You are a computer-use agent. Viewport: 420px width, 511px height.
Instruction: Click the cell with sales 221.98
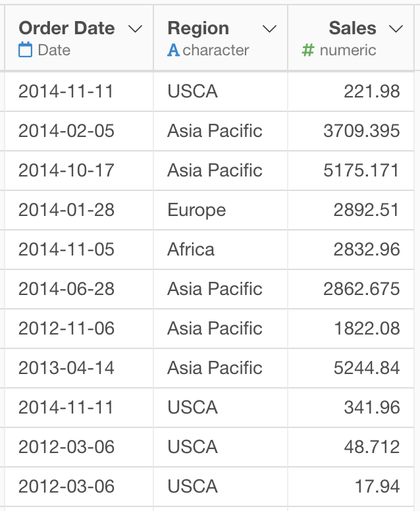click(371, 92)
